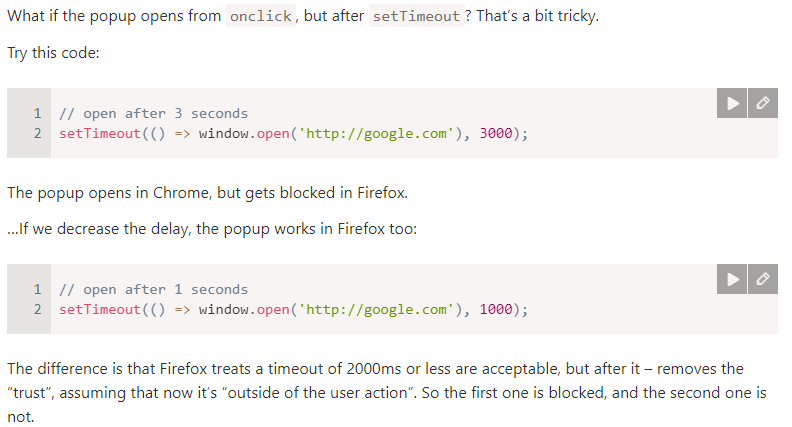This screenshot has width=792, height=427.
Task: Run the 1 seconds code example
Action: [731, 279]
